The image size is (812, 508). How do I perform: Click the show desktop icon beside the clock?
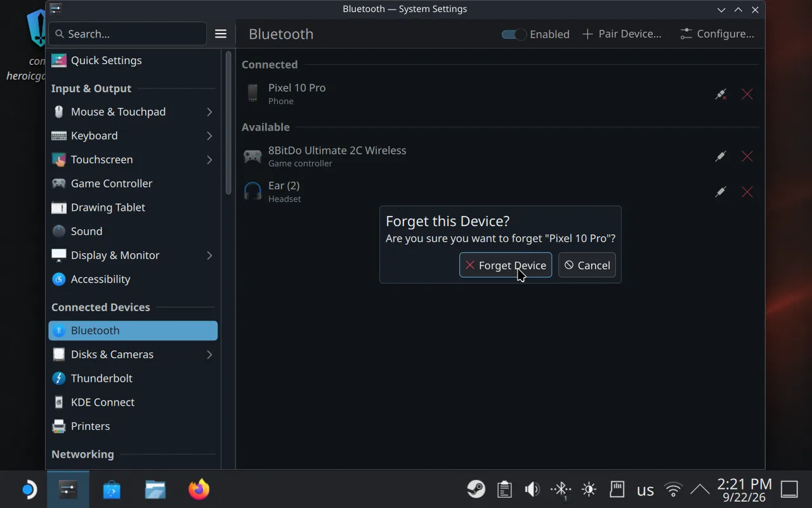(789, 489)
